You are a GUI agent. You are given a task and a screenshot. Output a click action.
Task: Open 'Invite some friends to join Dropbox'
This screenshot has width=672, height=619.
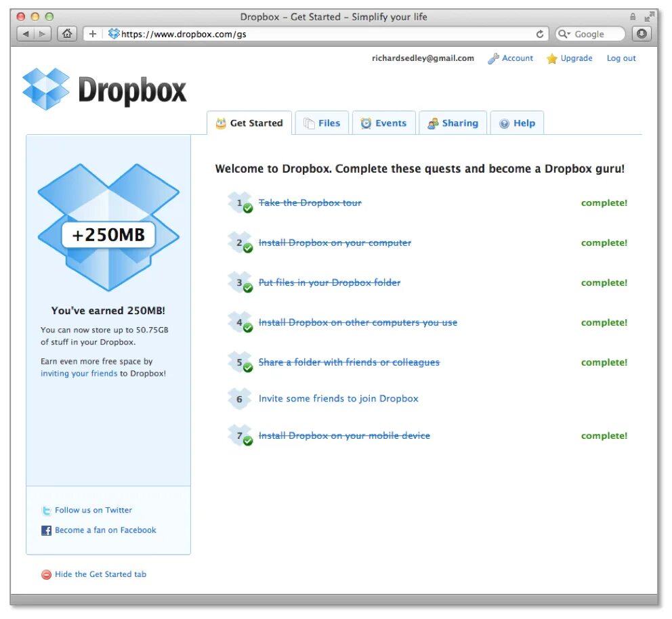339,398
